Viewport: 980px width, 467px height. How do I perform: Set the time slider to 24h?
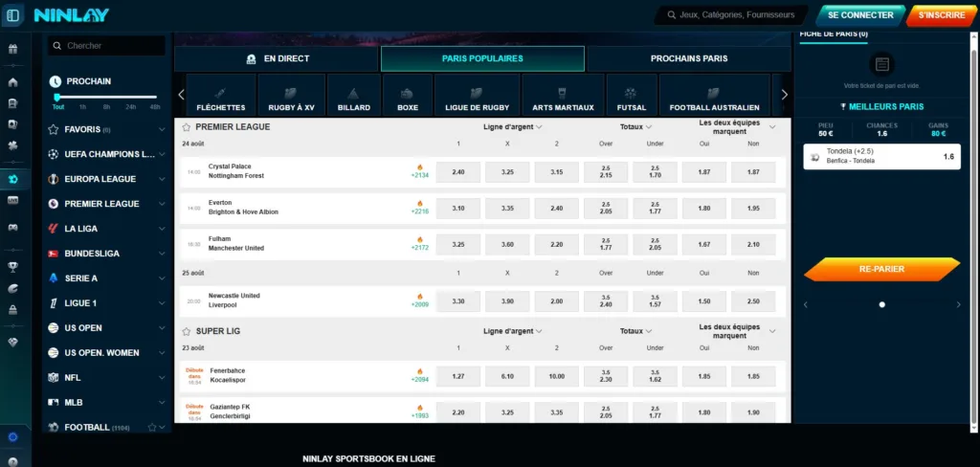130,107
